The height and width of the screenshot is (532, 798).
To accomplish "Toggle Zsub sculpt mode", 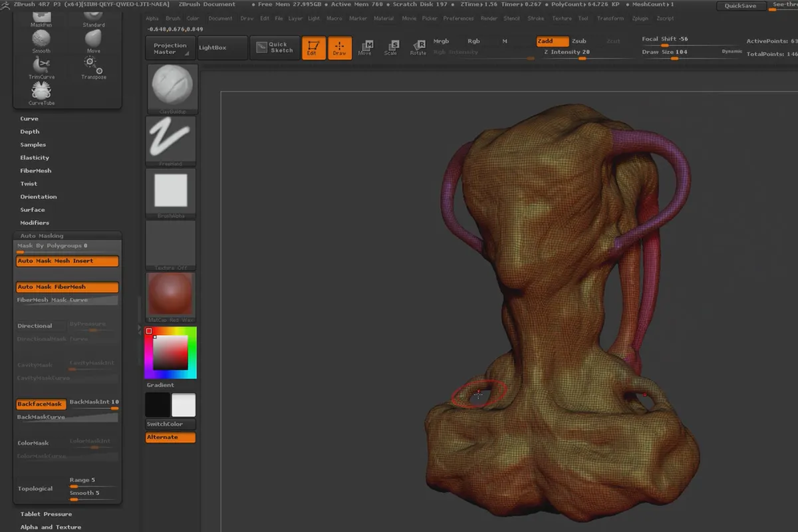I will 579,41.
